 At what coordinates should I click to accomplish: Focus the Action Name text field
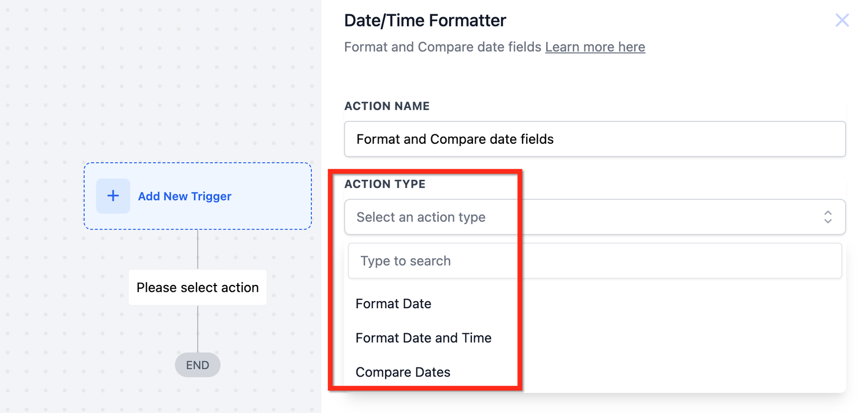(595, 139)
